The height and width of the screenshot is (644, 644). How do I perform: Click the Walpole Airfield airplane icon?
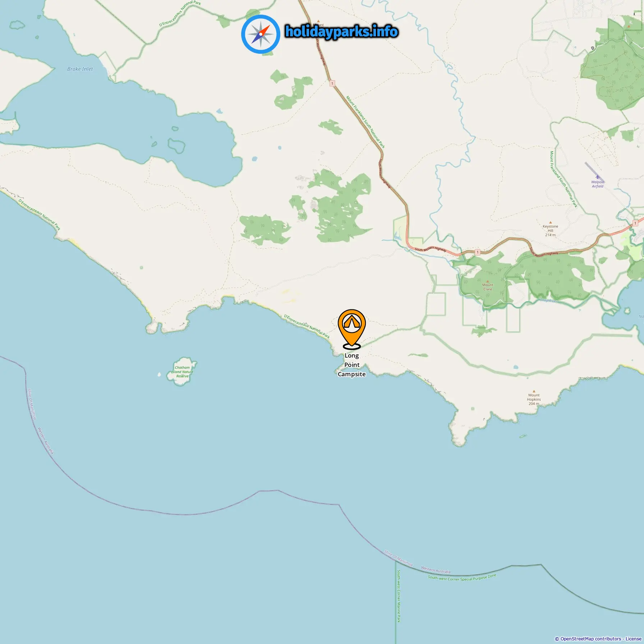(x=598, y=176)
